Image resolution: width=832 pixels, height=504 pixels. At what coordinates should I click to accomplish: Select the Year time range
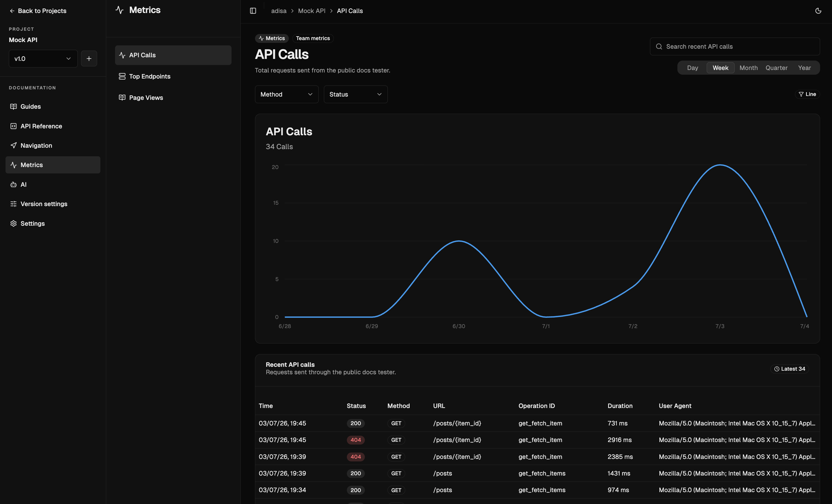coord(805,67)
